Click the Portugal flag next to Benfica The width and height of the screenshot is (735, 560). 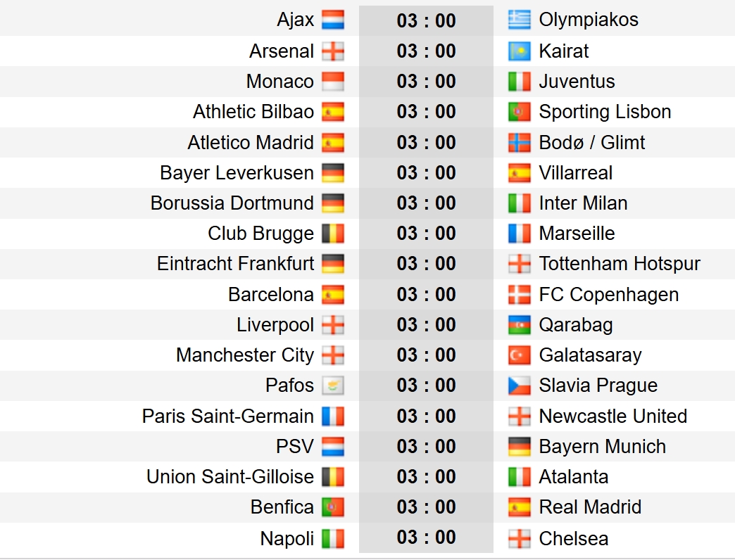(333, 507)
